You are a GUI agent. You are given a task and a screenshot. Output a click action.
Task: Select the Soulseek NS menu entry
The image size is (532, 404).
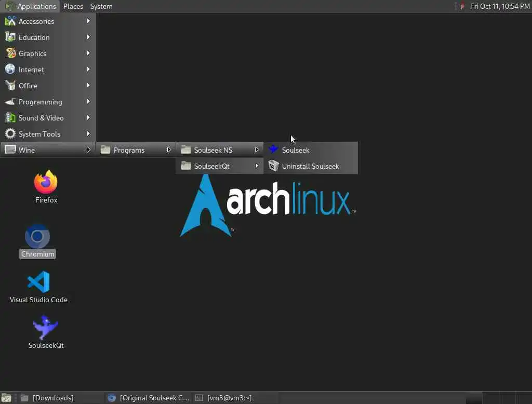tap(220, 150)
